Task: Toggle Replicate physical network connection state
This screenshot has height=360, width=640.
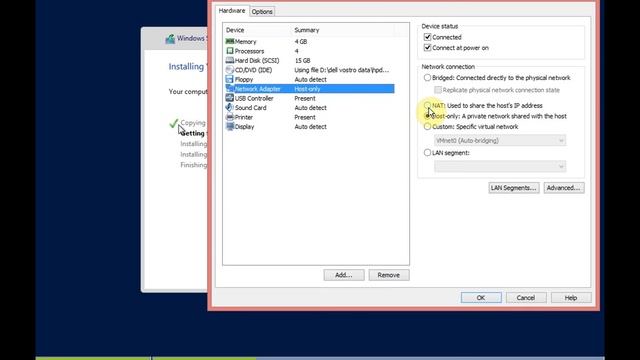Action: (x=438, y=90)
